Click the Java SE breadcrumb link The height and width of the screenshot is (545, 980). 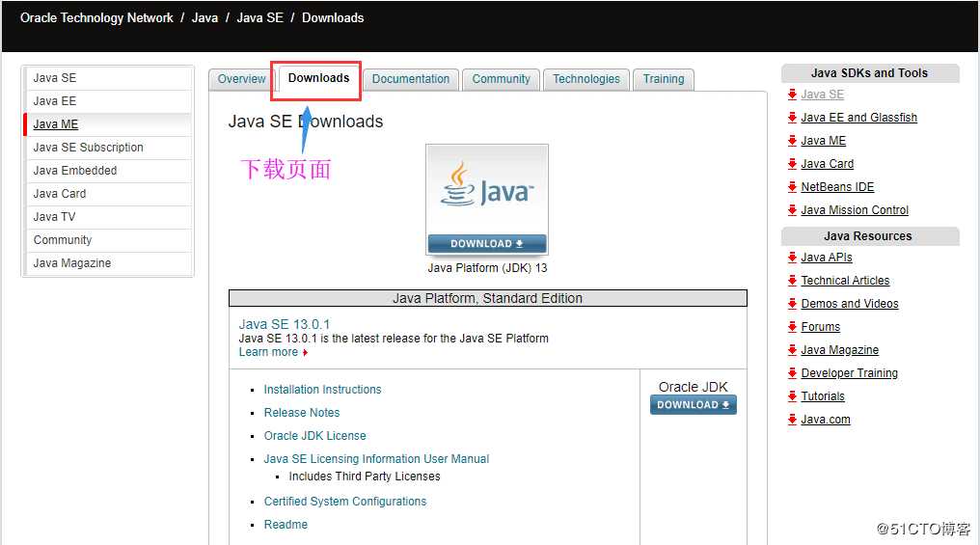[x=260, y=18]
